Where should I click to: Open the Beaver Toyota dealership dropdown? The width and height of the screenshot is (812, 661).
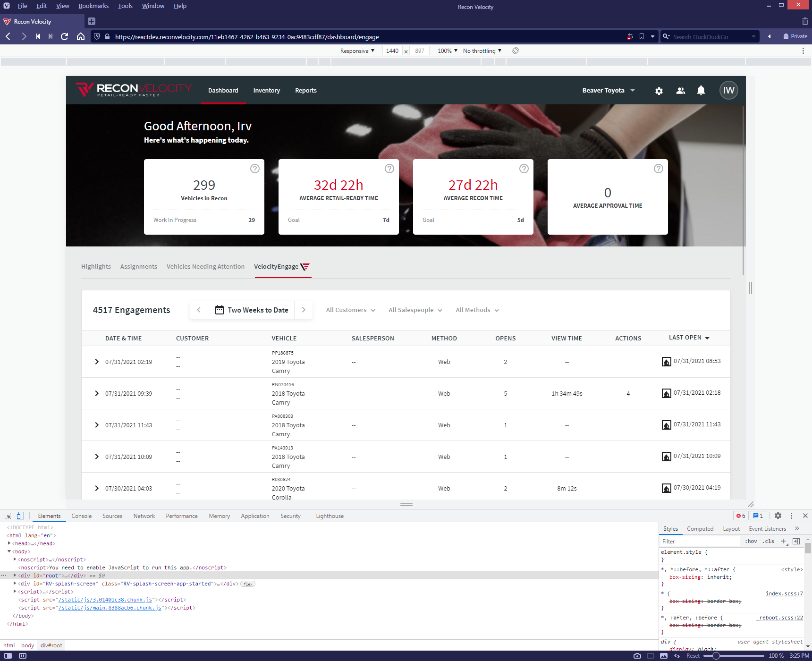pyautogui.click(x=608, y=91)
